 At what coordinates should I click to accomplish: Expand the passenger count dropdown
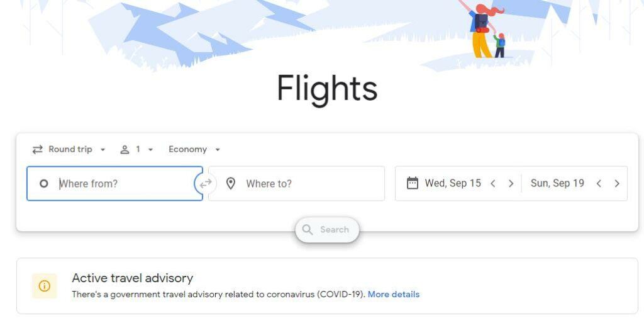(x=136, y=149)
